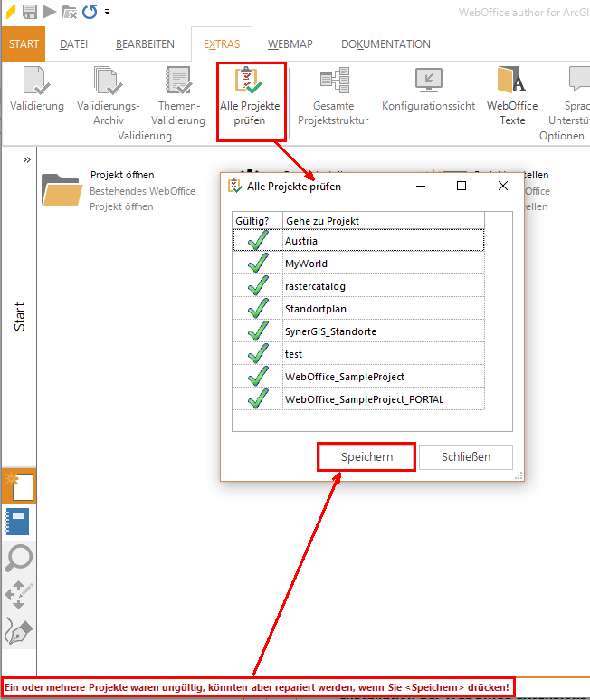This screenshot has height=700, width=590.
Task: Minimize the Alle Projekte prüfen dialog
Action: coord(421,187)
